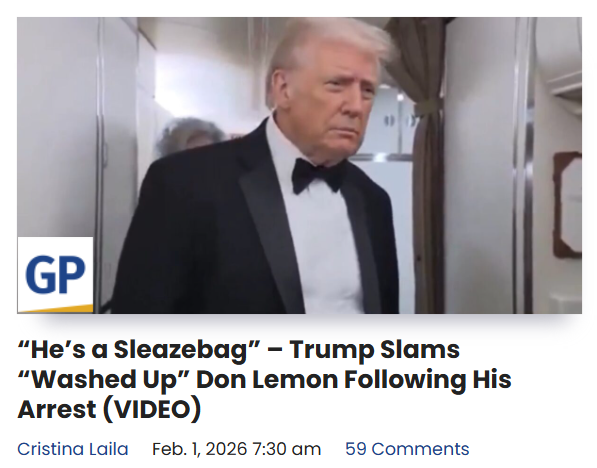Click the white shirt front in the photo
This screenshot has width=597, height=468.
(x=326, y=244)
